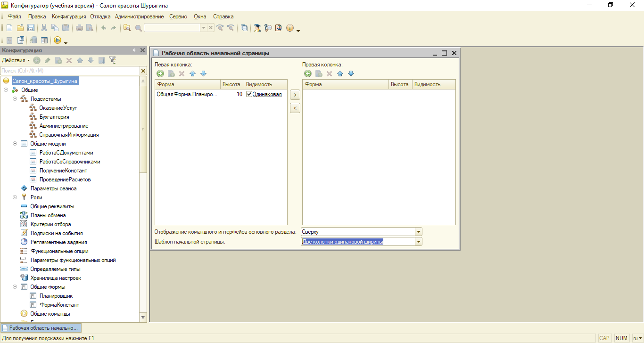Click the Update database configuration cylinder icon
The height and width of the screenshot is (343, 644).
(x=33, y=41)
